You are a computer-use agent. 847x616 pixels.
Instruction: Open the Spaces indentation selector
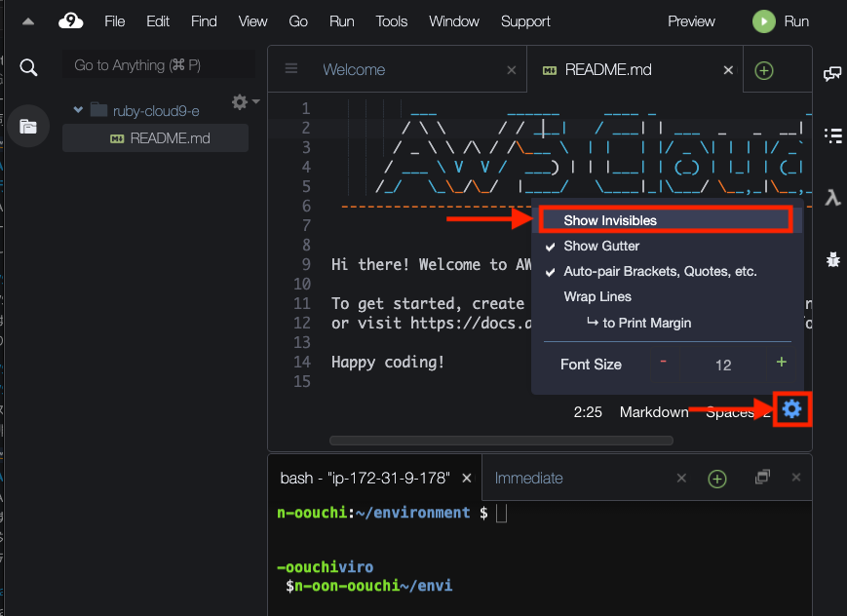pos(738,413)
